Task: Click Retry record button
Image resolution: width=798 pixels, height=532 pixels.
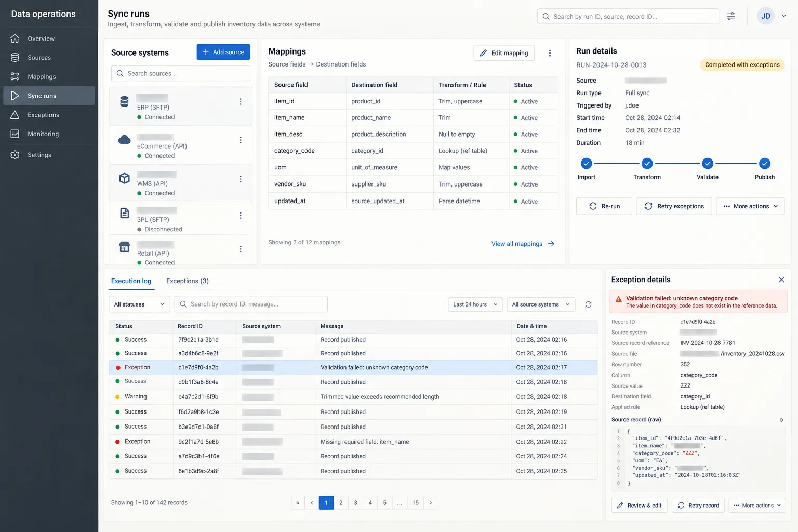Action: [698, 506]
